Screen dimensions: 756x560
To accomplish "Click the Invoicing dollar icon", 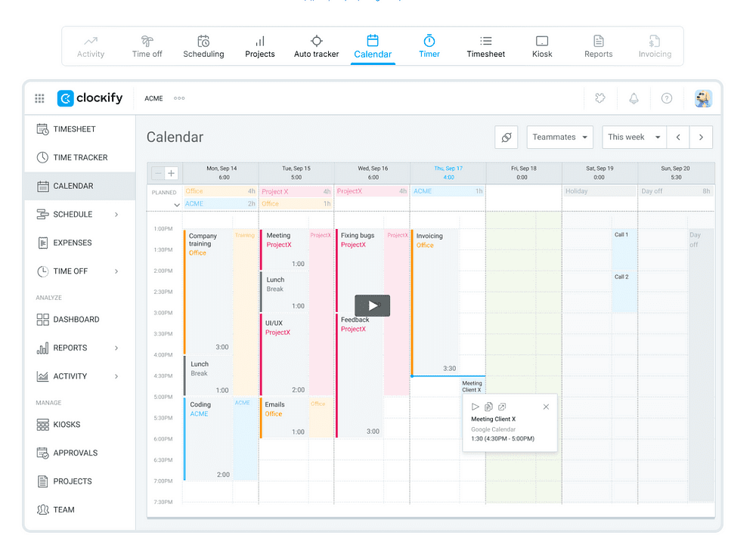I will 655,41.
